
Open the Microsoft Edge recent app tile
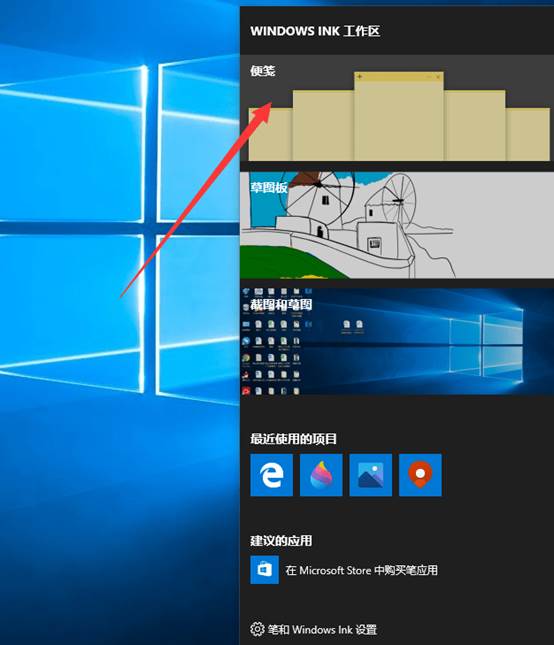[x=271, y=475]
